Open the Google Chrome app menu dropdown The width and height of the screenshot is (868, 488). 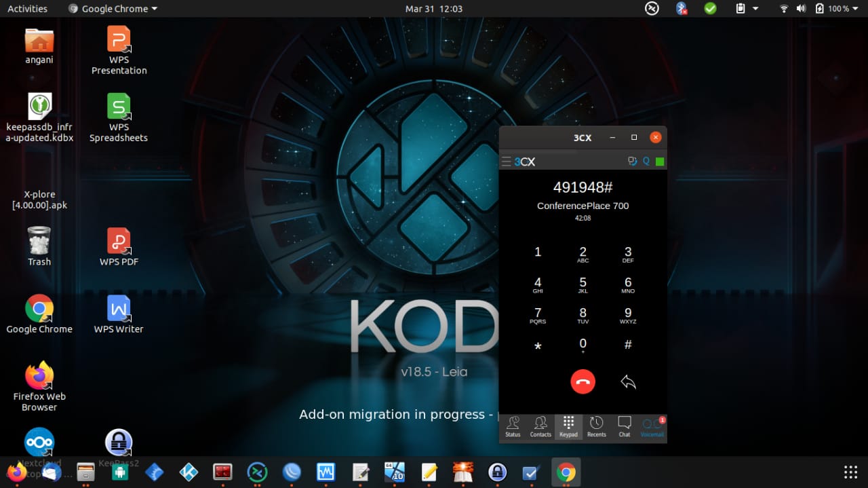(113, 9)
